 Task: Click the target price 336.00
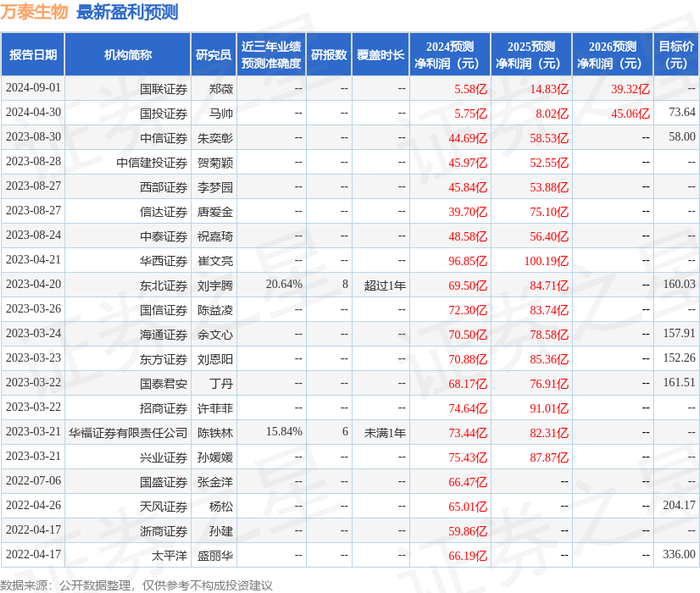pos(679,554)
